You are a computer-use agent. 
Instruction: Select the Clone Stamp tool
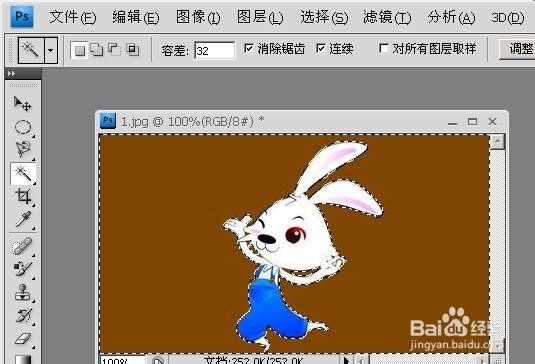coord(23,293)
